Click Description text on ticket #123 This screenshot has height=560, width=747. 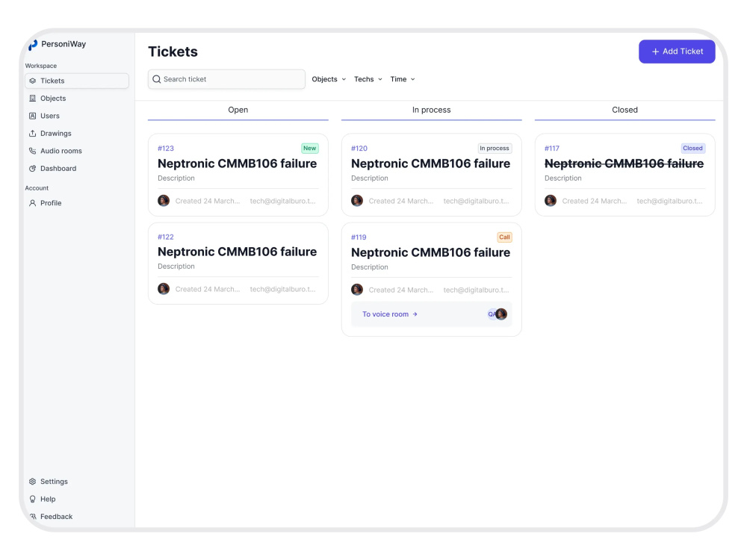tap(176, 178)
